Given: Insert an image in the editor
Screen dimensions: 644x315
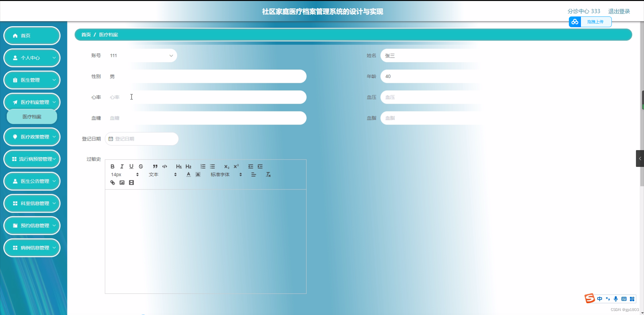Looking at the screenshot, I should pyautogui.click(x=122, y=183).
